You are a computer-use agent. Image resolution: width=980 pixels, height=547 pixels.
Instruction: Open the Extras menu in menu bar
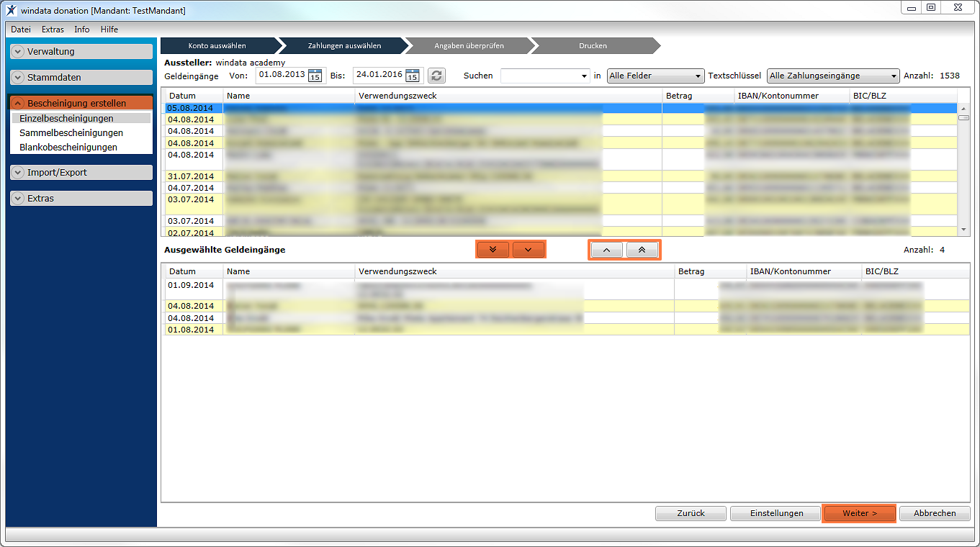click(53, 30)
